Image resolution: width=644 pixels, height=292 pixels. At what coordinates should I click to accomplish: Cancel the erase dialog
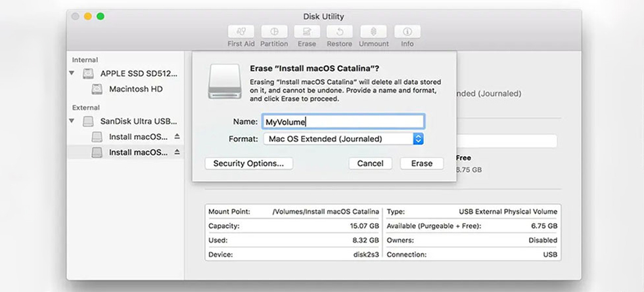pyautogui.click(x=370, y=163)
